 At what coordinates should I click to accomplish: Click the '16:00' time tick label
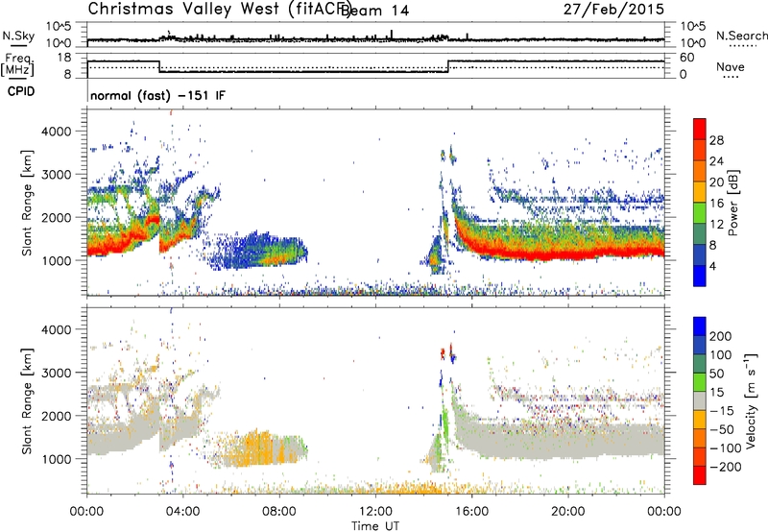(x=471, y=512)
